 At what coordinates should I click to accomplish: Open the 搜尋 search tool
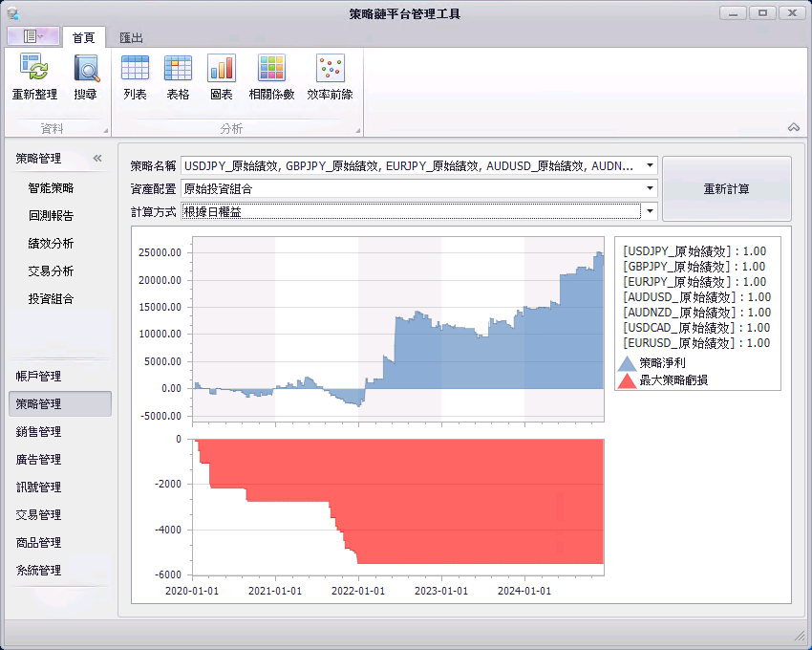point(85,76)
